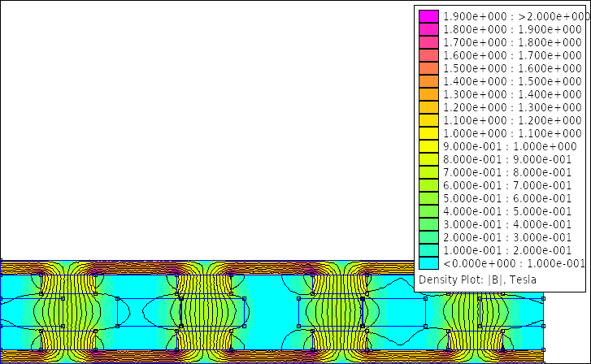Image resolution: width=591 pixels, height=364 pixels.
Task: Choose the 4.000e-001 : 5.000e-001 swatch
Action: [x=428, y=211]
